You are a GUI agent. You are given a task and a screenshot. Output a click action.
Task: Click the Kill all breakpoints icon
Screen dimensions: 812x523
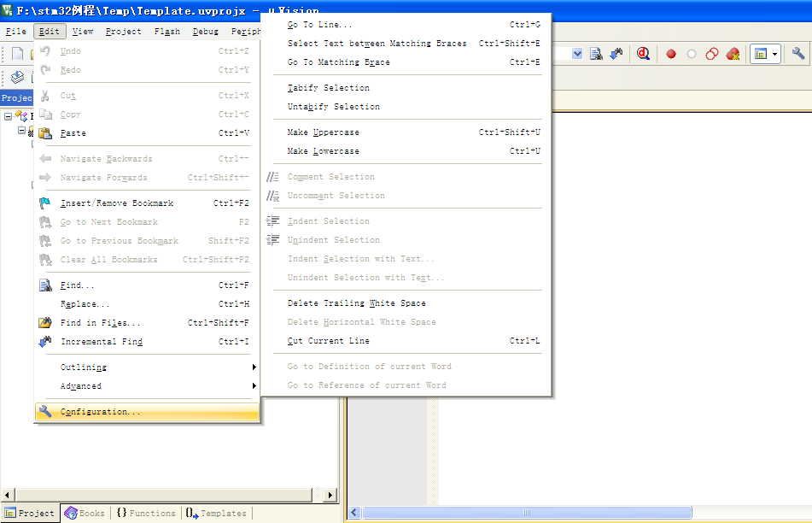[x=733, y=54]
